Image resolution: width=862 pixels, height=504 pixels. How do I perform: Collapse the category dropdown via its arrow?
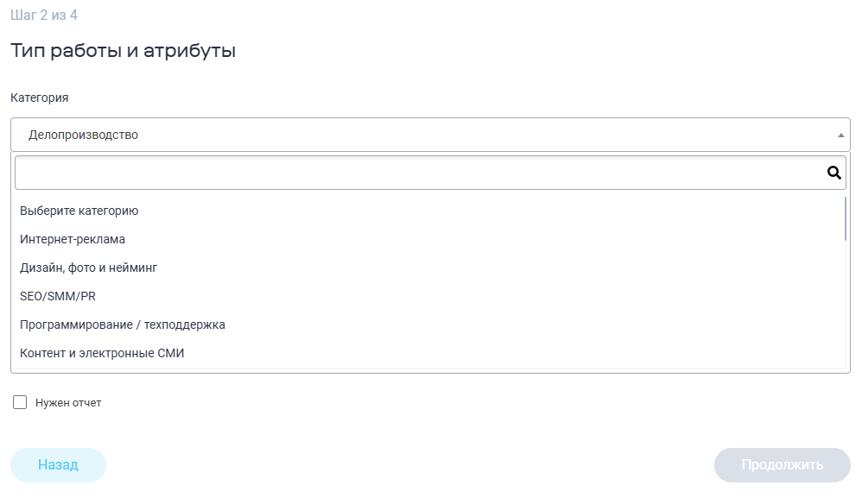(840, 135)
